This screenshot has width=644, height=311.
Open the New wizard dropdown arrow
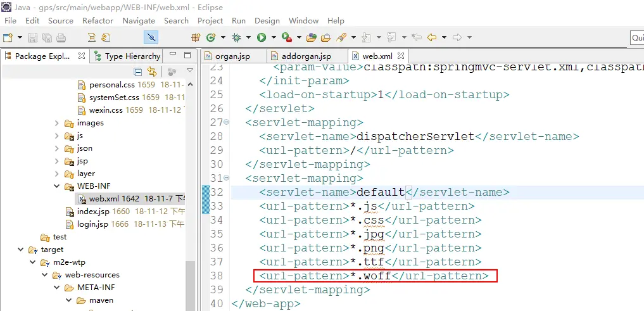click(x=19, y=38)
